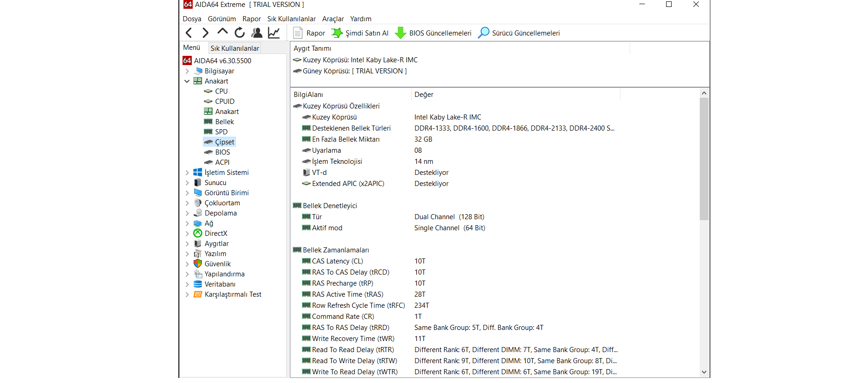Expand the Depolama tree node
This screenshot has height=383, width=868.
click(x=187, y=213)
